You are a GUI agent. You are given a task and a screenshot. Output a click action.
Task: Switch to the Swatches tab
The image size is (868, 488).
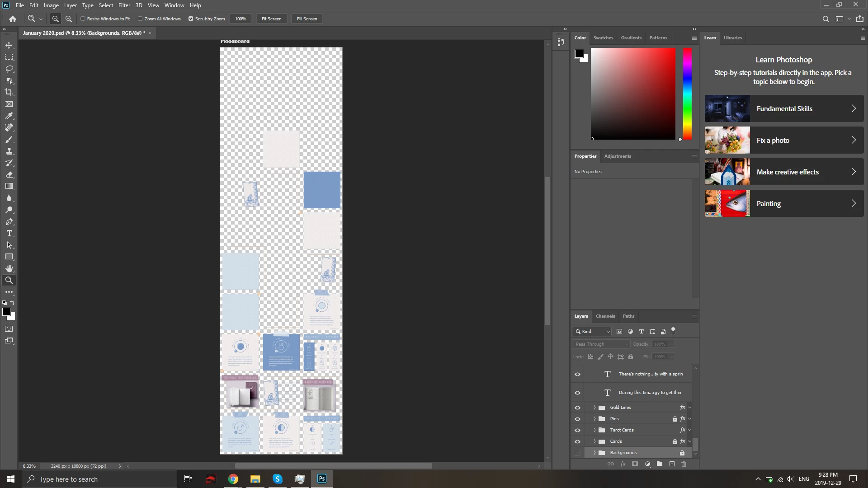pyautogui.click(x=603, y=38)
